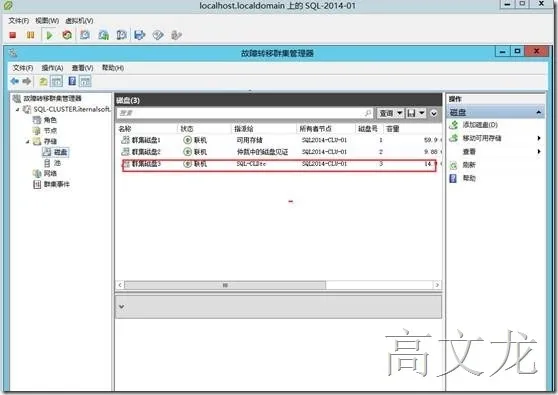Open the 文件(F) menu in cluster manager

23,68
